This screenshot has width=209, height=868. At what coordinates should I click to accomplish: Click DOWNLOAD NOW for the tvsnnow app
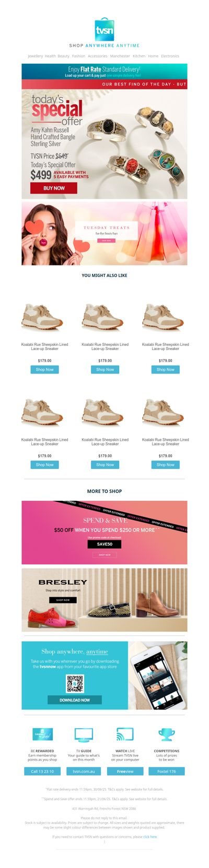[75, 700]
